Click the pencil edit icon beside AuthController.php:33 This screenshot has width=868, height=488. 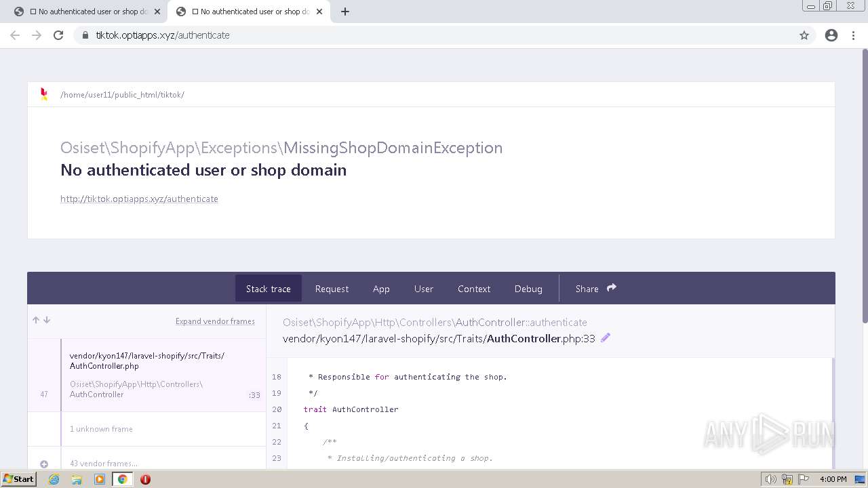[x=606, y=338]
